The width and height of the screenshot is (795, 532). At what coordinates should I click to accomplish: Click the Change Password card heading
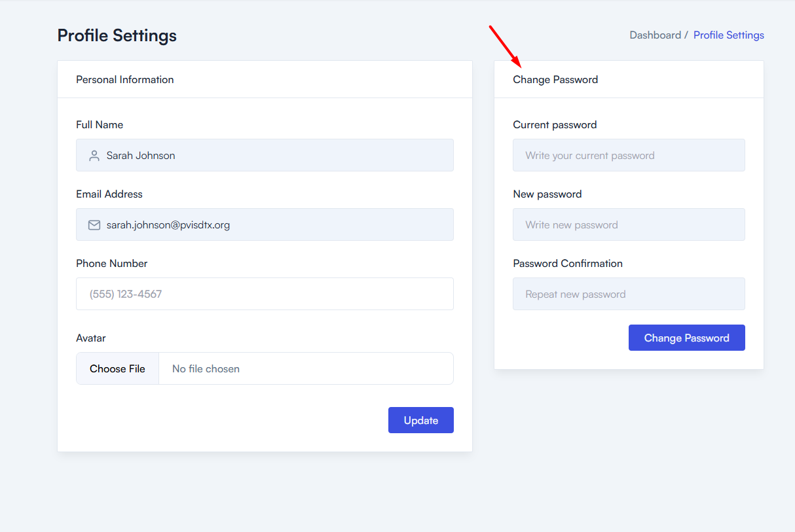[555, 80]
